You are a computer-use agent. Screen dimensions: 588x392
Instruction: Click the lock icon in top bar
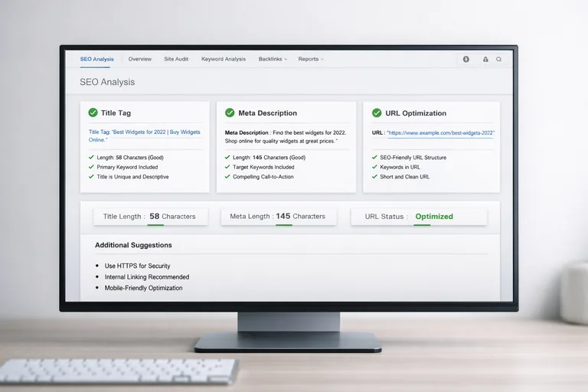tap(485, 59)
